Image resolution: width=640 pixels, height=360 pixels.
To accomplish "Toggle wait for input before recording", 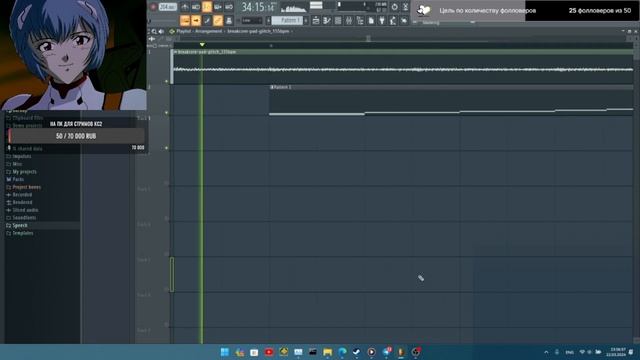I will pos(196,7).
